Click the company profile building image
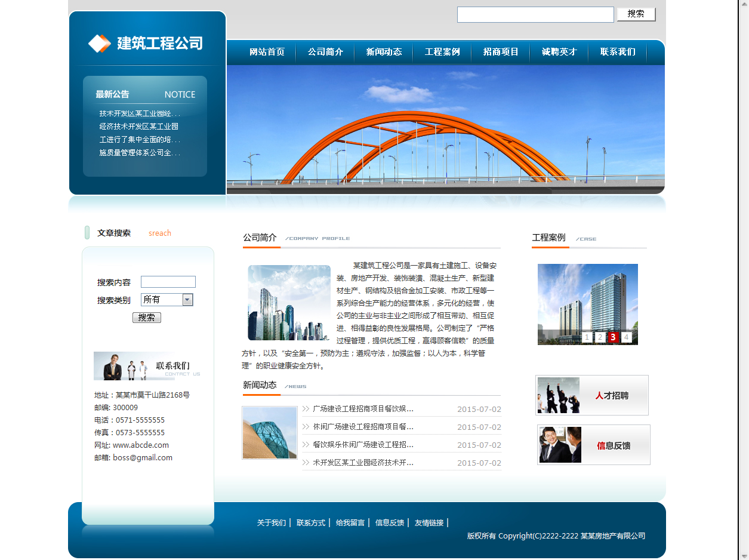Screen dimensions: 749x560 tap(289, 303)
